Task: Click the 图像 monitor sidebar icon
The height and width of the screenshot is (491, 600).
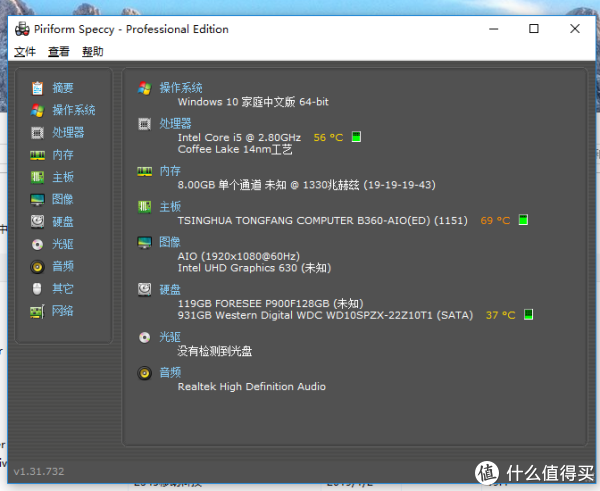Action: click(37, 199)
